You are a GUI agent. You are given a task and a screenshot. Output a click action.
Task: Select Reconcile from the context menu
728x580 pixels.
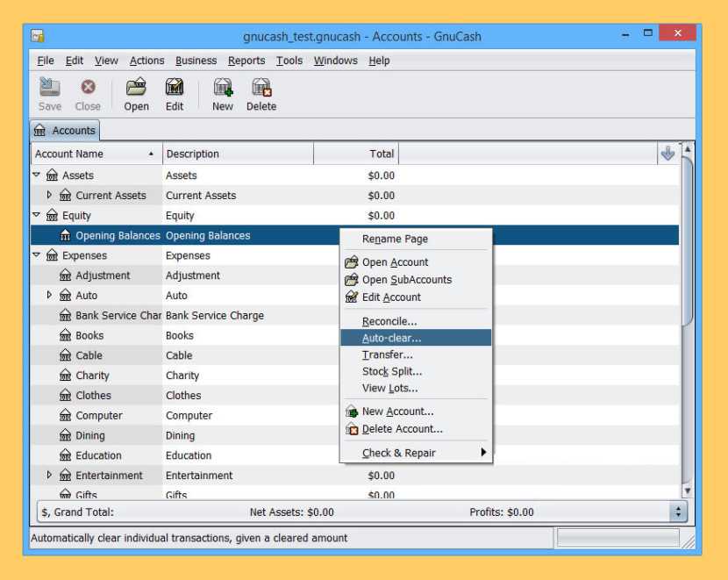point(389,321)
